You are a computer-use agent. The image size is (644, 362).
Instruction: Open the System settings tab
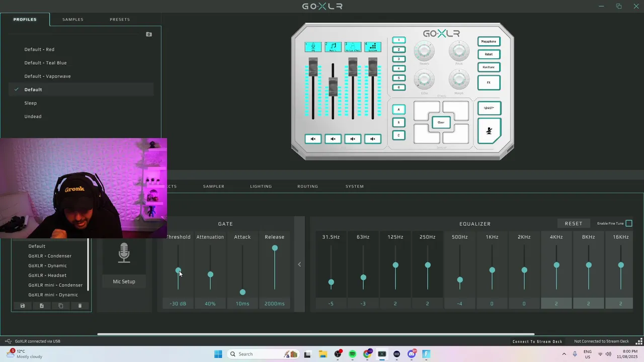pos(354,186)
